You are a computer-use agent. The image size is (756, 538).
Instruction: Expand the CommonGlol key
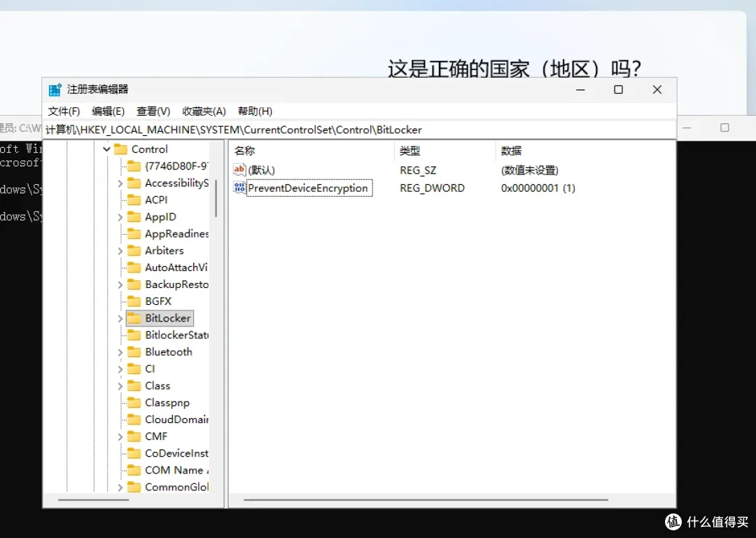[x=120, y=488]
